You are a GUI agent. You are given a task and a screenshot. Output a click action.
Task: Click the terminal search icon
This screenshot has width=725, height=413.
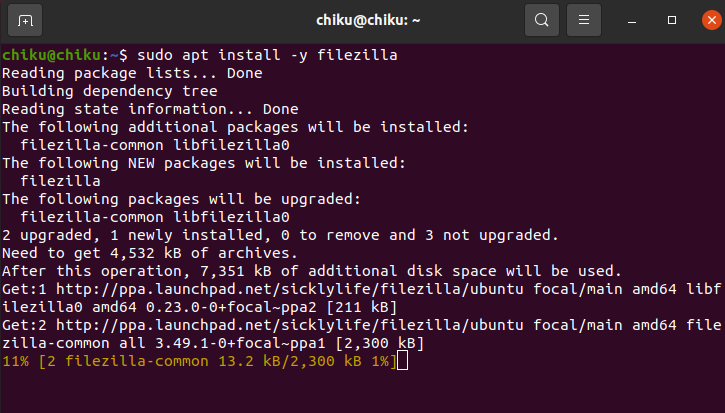tap(541, 19)
